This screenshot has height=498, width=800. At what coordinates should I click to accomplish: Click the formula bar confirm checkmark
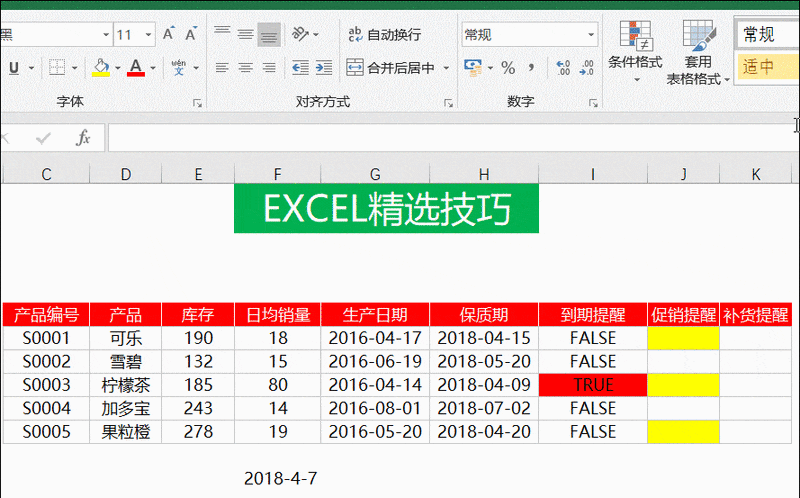(43, 138)
